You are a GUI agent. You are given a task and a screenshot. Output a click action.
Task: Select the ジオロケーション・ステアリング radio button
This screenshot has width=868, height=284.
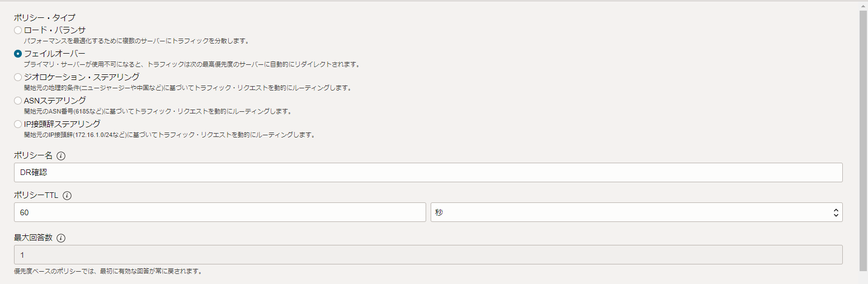coord(18,77)
